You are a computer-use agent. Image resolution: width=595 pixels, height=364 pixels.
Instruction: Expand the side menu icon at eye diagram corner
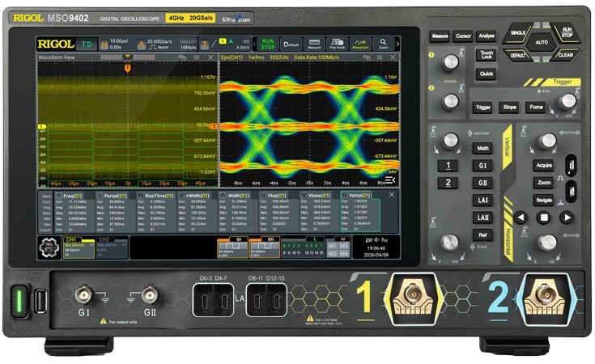pyautogui.click(x=390, y=180)
